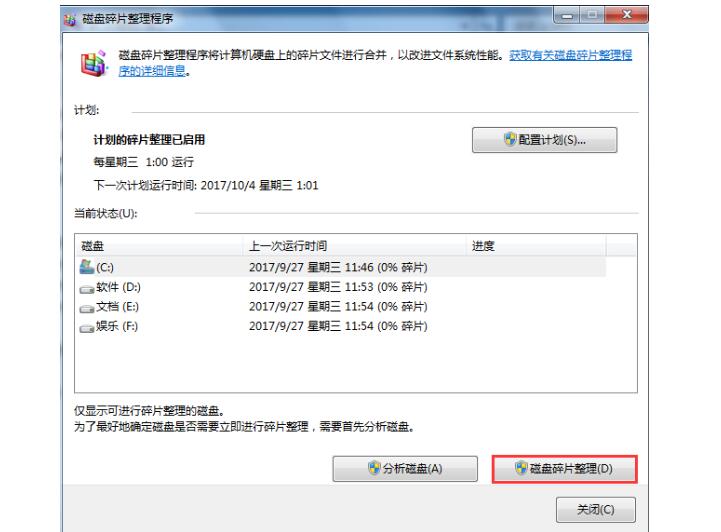Click the 文档 (E:) drive icon

coord(86,309)
